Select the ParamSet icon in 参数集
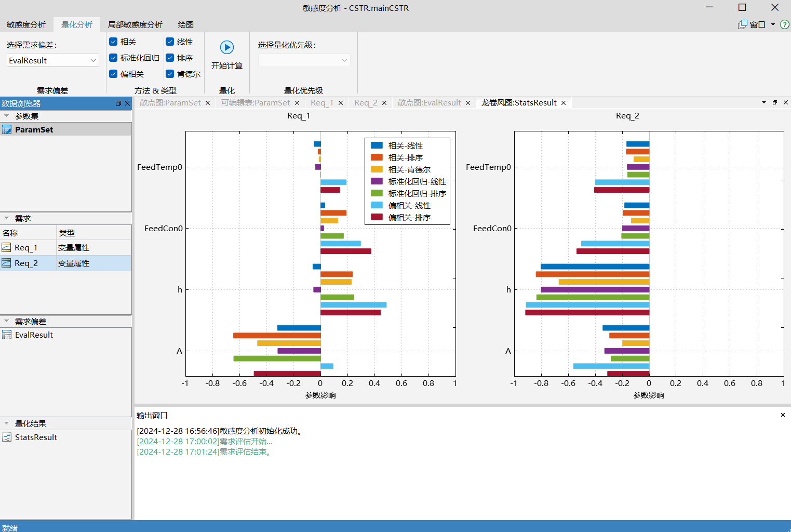This screenshot has width=791, height=532. (x=7, y=130)
